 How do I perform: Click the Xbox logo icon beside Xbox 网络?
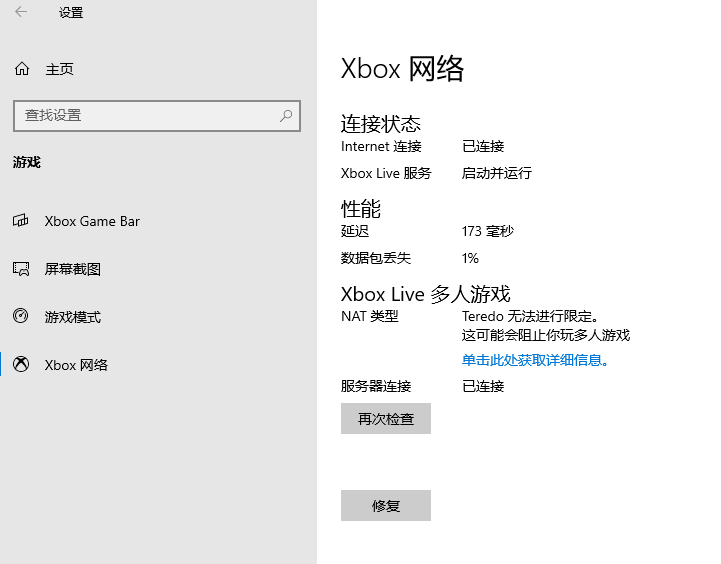coord(21,365)
